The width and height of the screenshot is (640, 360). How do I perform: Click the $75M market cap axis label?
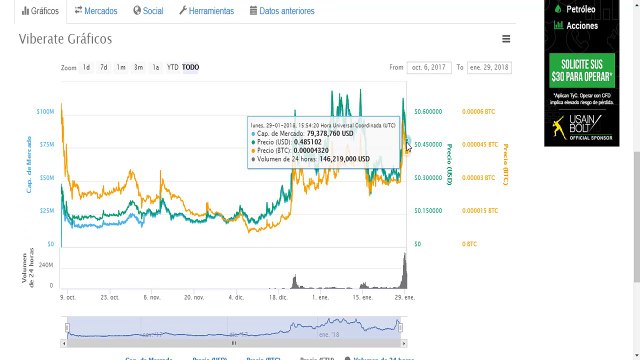(47, 144)
